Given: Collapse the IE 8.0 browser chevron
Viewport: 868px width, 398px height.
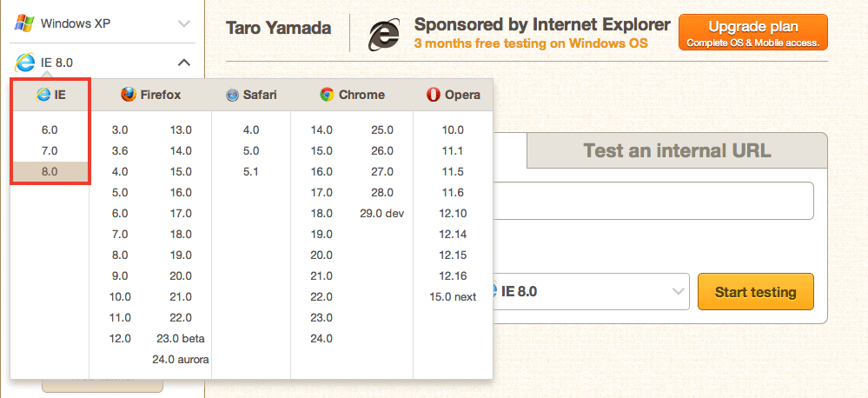Looking at the screenshot, I should (x=184, y=63).
